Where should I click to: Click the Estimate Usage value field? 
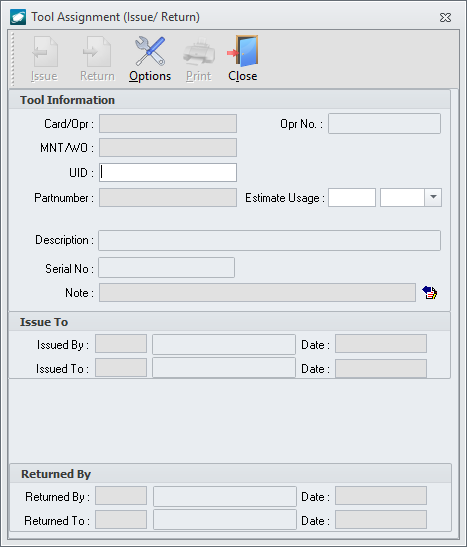352,197
